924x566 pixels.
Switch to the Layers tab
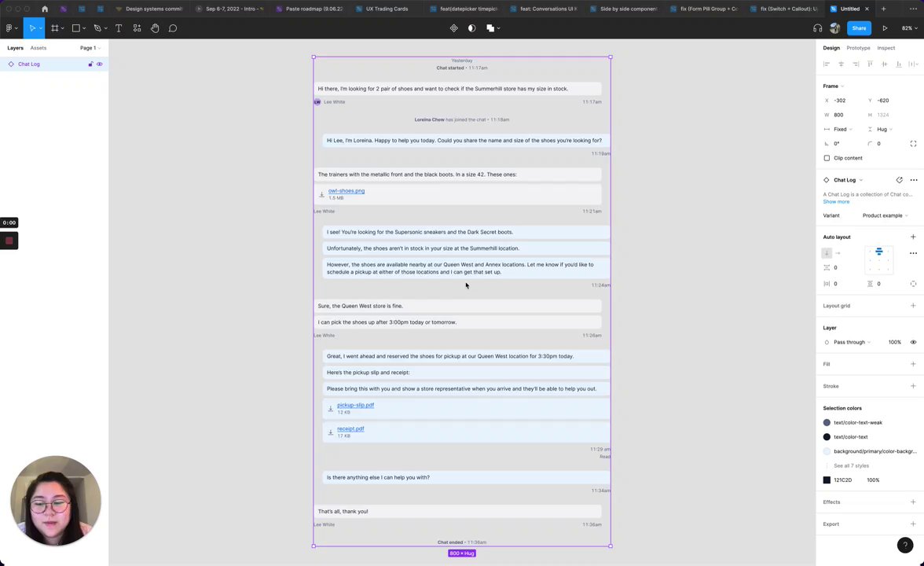point(16,48)
